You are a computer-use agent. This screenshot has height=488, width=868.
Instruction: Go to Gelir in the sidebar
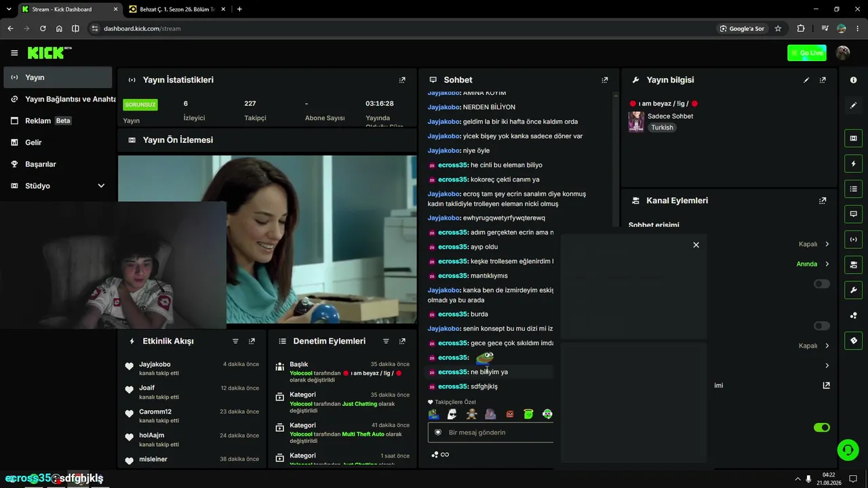point(58,142)
